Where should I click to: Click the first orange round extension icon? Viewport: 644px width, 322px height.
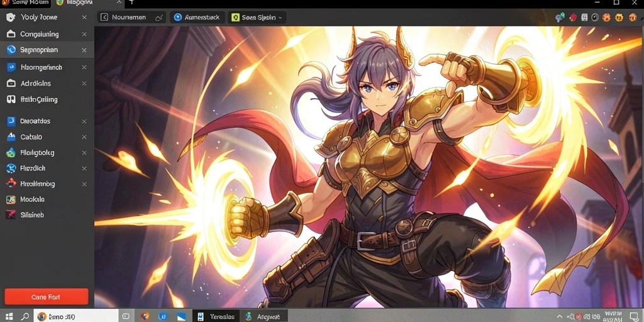[x=607, y=17]
